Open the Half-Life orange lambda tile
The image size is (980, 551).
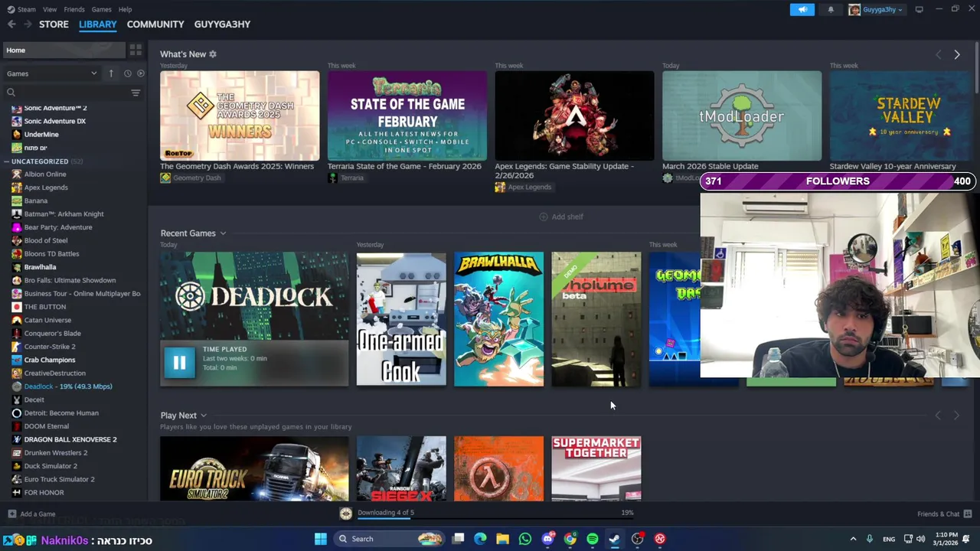click(x=499, y=468)
